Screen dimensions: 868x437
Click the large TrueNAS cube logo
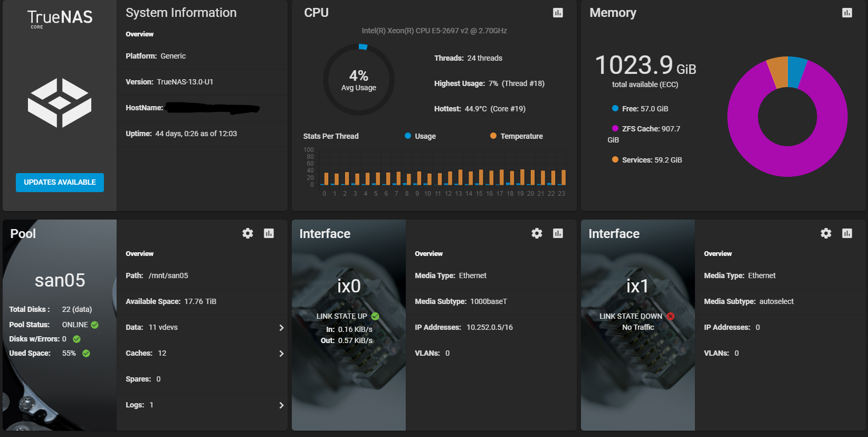tap(60, 103)
